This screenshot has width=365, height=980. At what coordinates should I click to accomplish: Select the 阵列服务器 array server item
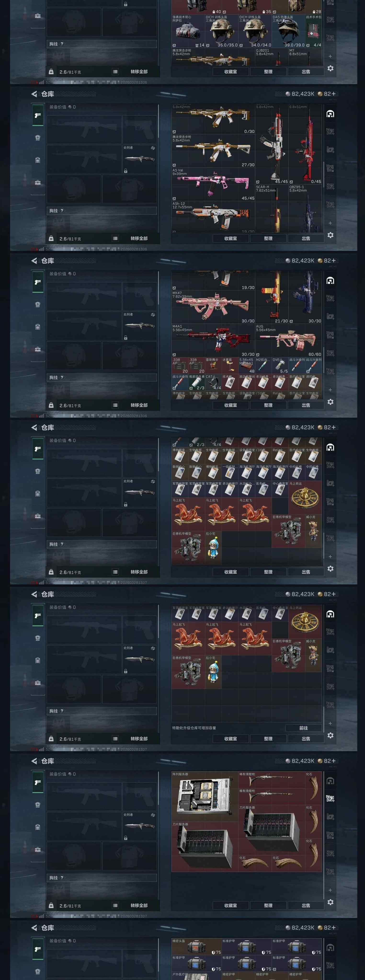pos(205,796)
